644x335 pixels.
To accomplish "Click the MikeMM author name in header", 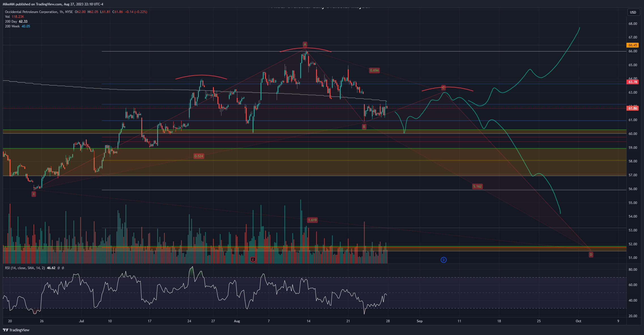I will [x=8, y=4].
